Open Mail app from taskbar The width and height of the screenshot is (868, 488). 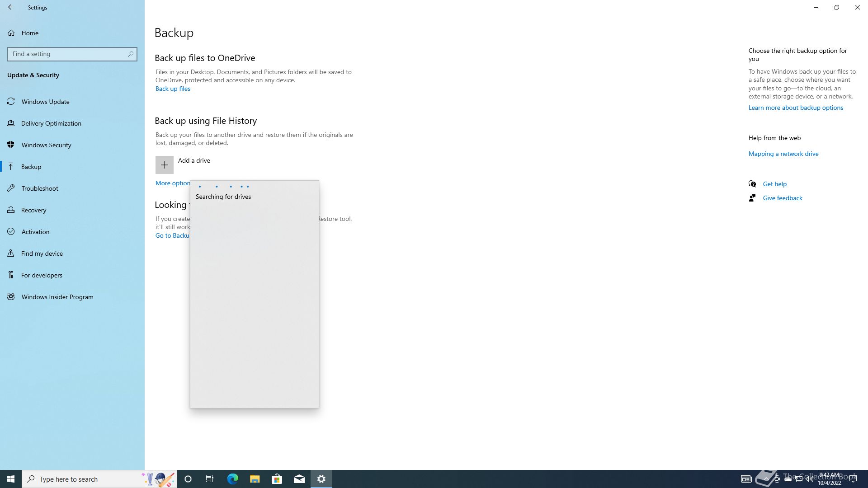click(x=299, y=479)
